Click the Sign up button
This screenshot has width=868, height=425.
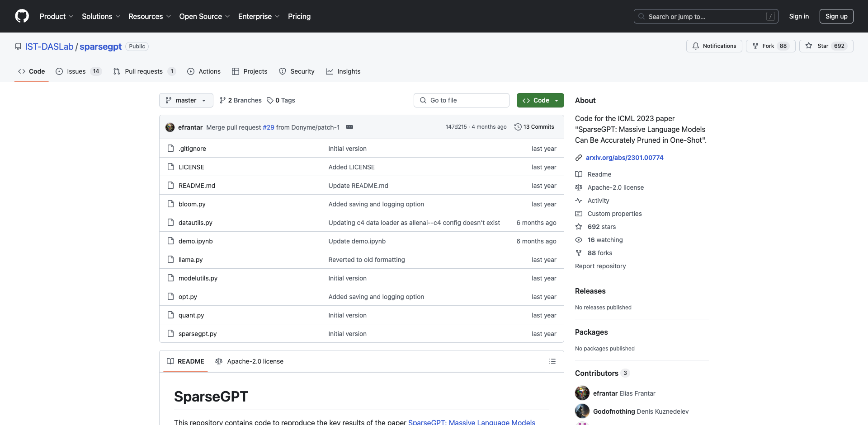point(836,16)
